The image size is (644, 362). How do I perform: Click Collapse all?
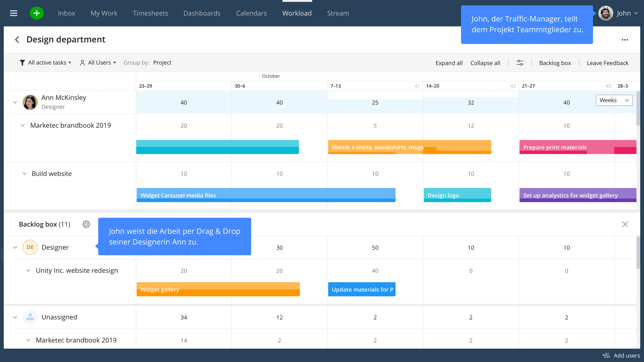pos(485,63)
